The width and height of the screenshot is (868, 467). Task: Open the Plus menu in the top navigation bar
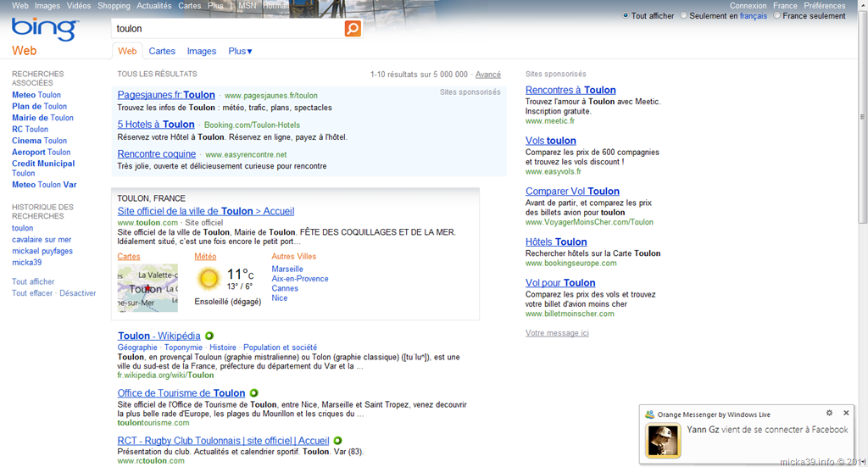click(215, 6)
